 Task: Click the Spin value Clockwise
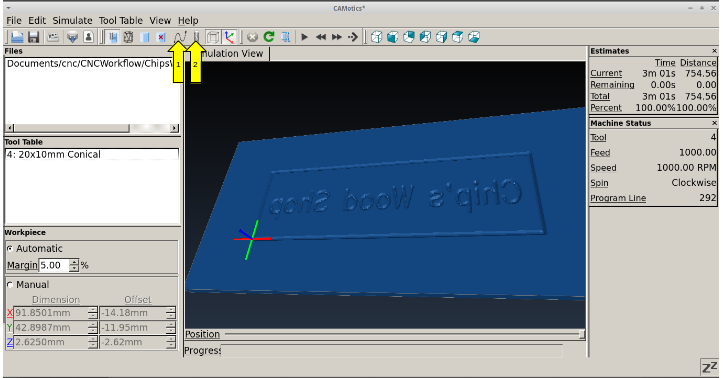[x=694, y=183]
